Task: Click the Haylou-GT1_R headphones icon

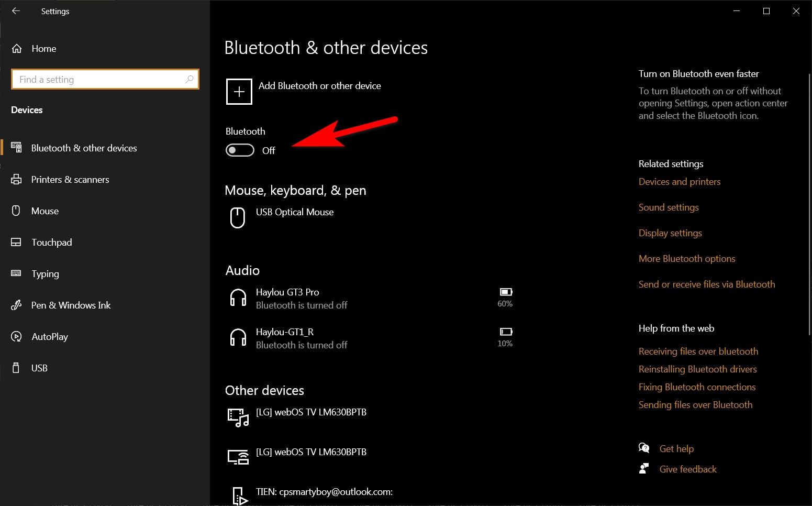Action: pyautogui.click(x=238, y=337)
